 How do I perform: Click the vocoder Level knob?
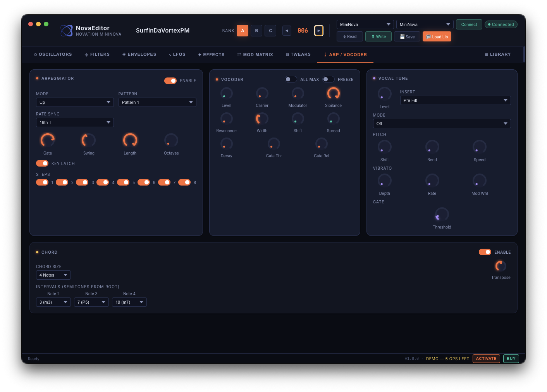227,93
